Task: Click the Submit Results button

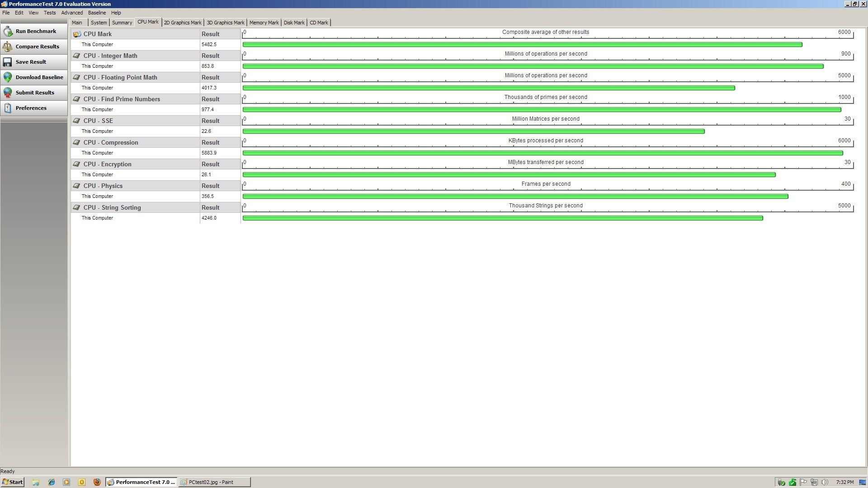Action: 34,93
